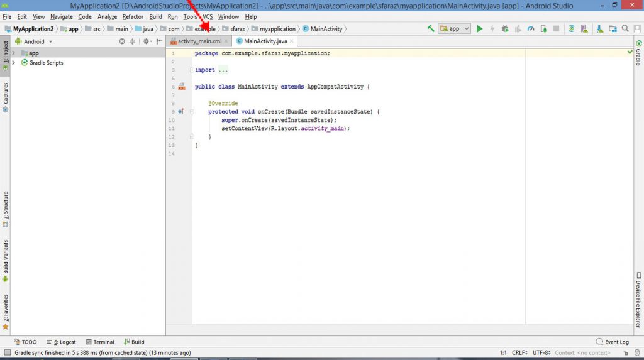Click the sfaraz breadcrumb folder
The image size is (644, 360).
[233, 29]
